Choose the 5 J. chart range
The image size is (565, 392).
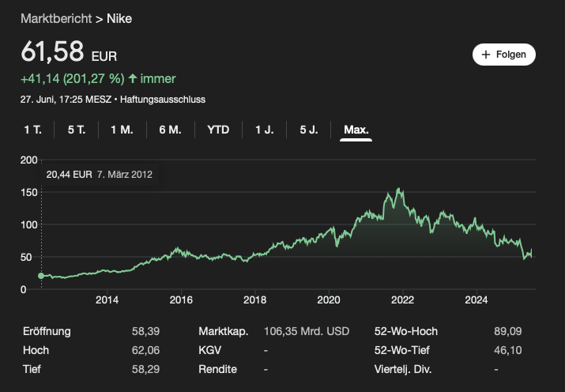(309, 130)
